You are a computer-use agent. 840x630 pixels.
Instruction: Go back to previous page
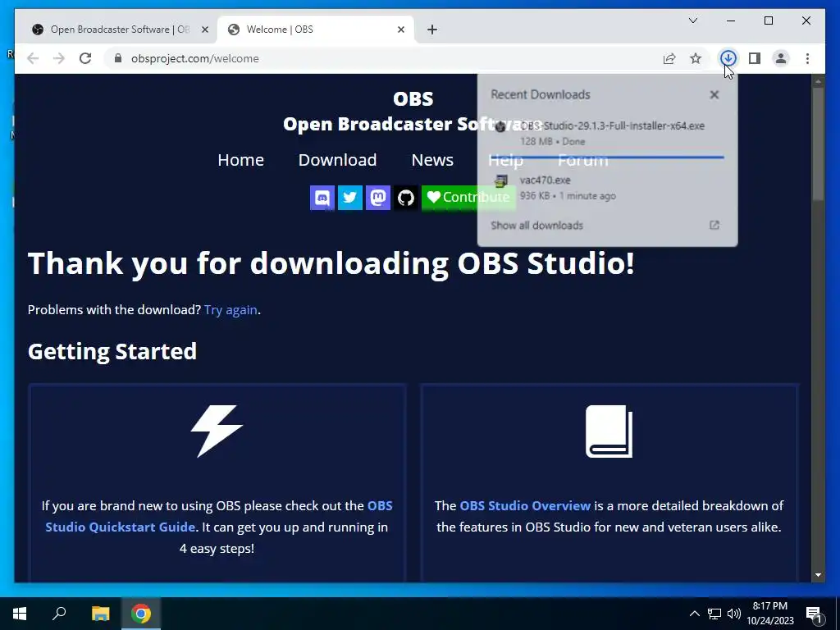pyautogui.click(x=33, y=58)
